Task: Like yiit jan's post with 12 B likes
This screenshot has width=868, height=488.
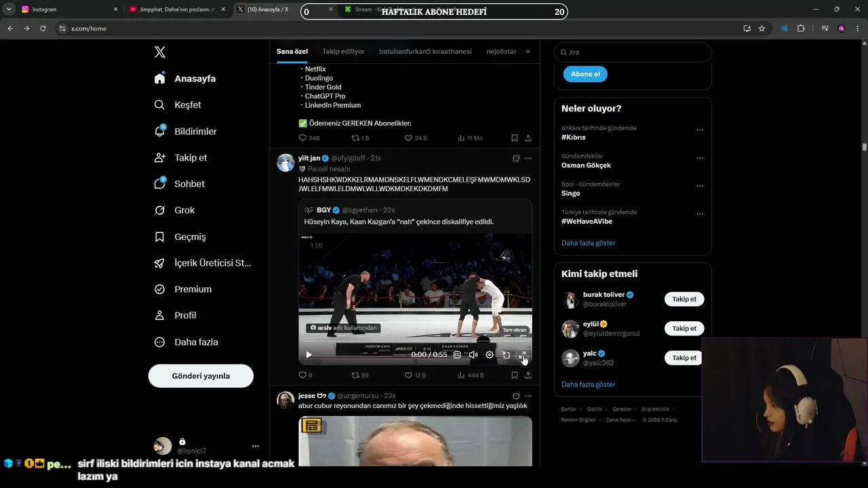Action: coord(416,375)
